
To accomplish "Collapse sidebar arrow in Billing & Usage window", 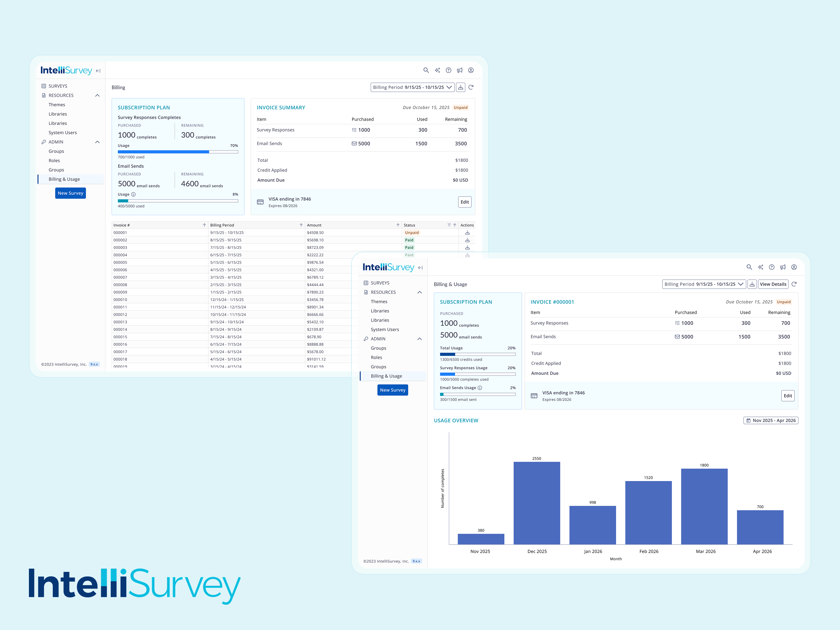I will coord(420,268).
